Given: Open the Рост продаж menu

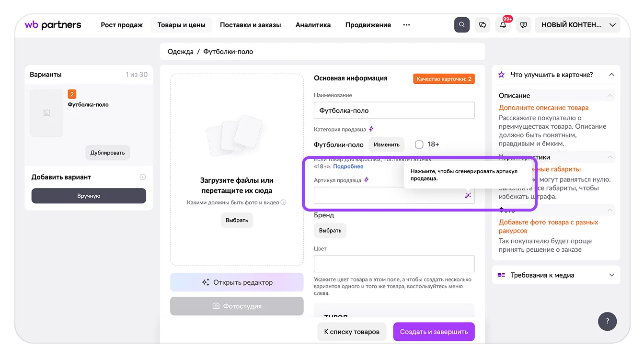Looking at the screenshot, I should click(x=122, y=25).
